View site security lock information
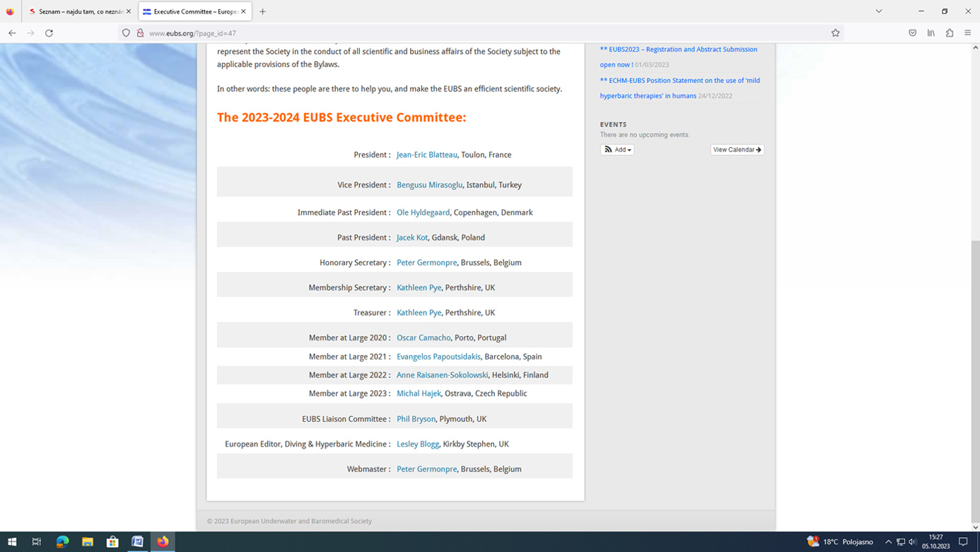980x552 pixels. (x=140, y=33)
